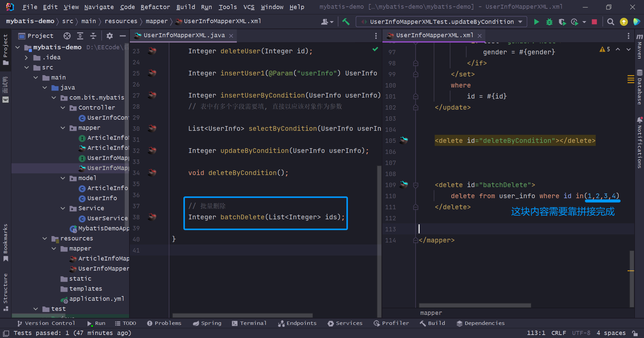Build project with the hammer icon
Viewport: 644px width, 338px height.
346,22
